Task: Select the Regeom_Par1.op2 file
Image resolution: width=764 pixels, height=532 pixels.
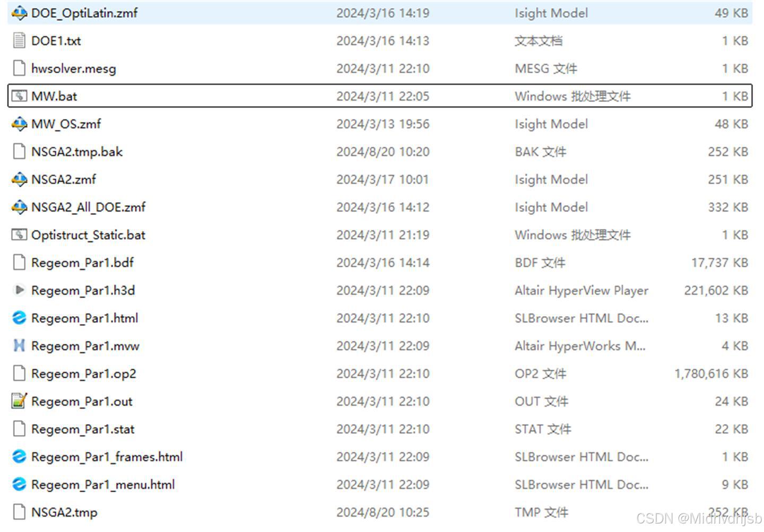Action: [x=83, y=373]
